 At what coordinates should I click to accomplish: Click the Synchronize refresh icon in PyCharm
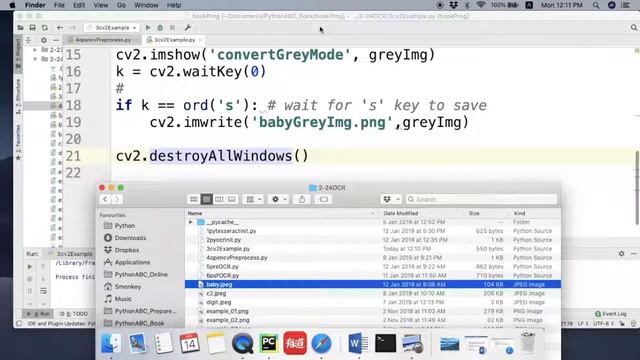click(44, 28)
